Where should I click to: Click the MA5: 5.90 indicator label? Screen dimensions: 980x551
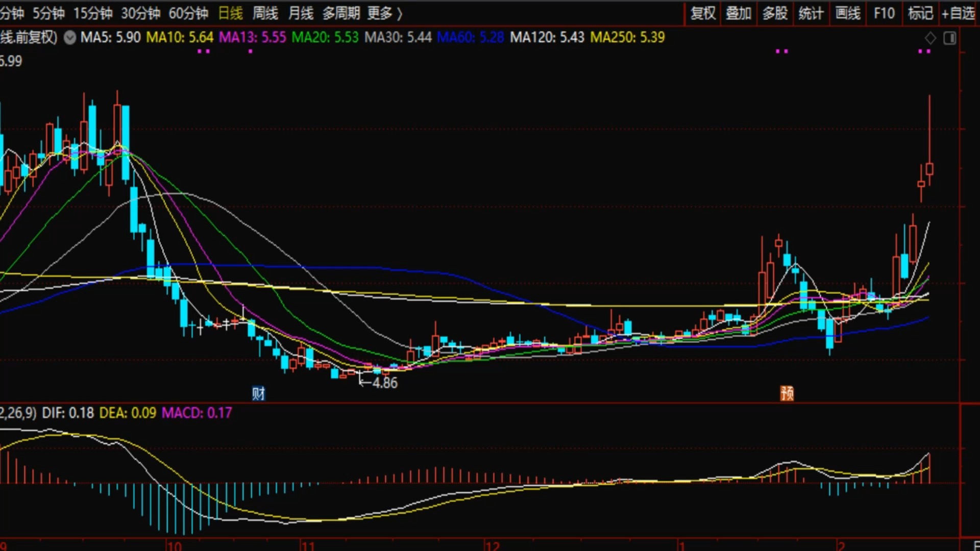110,37
